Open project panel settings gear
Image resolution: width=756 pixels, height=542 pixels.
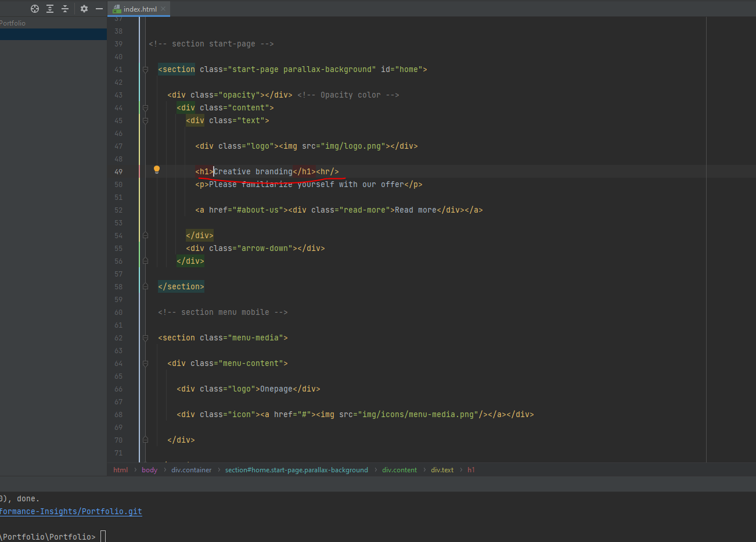(x=84, y=9)
